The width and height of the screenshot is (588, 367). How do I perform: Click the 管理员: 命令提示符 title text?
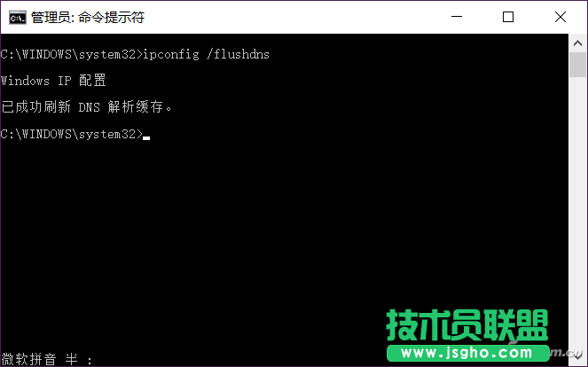(x=88, y=18)
